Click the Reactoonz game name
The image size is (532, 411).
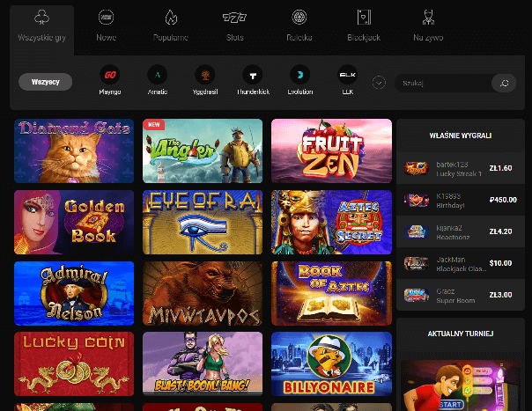453,238
